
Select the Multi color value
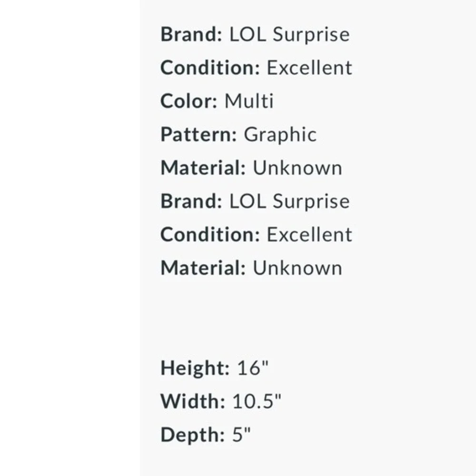[249, 101]
